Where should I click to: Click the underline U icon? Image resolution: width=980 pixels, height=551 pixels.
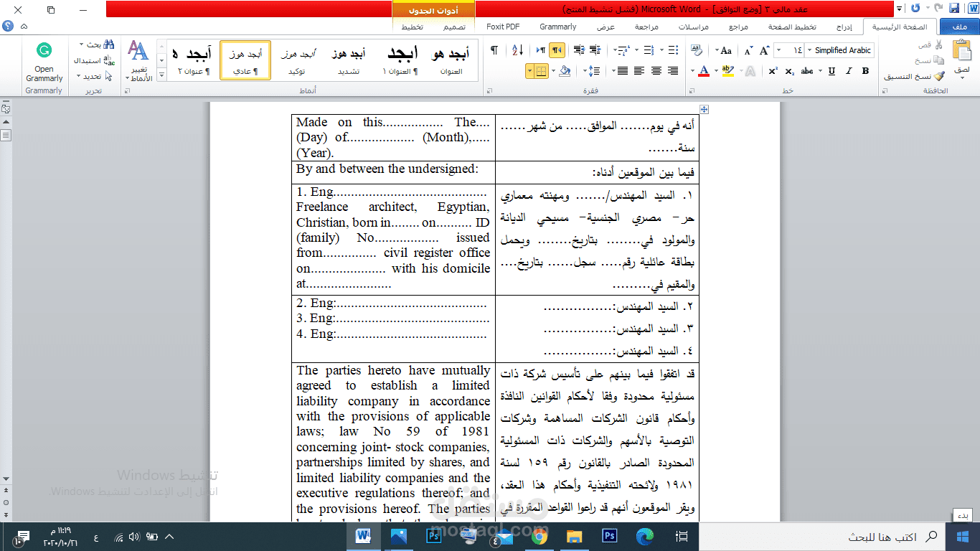831,71
